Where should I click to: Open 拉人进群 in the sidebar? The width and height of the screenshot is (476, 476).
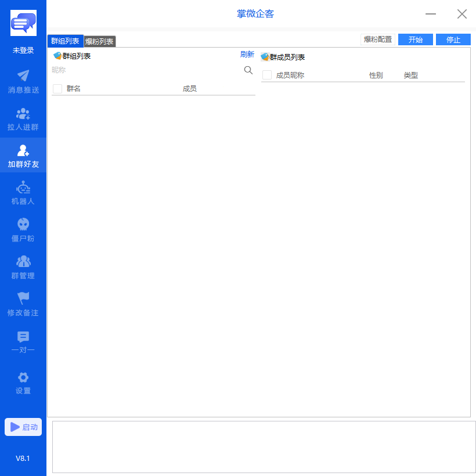coord(23,119)
